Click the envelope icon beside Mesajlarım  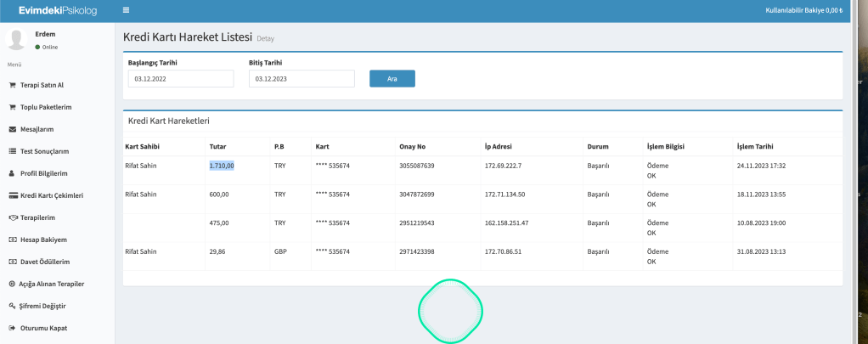pos(12,130)
